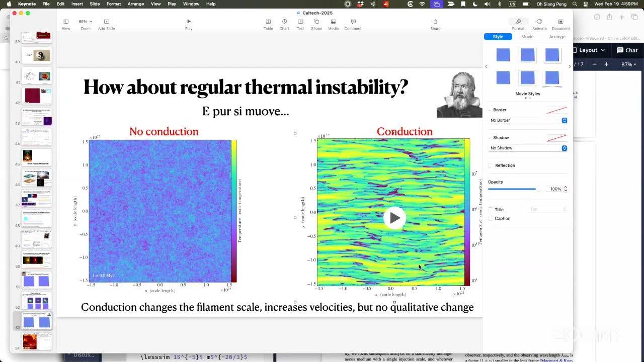
Task: Select the Style tab in the inspector
Action: 498,37
